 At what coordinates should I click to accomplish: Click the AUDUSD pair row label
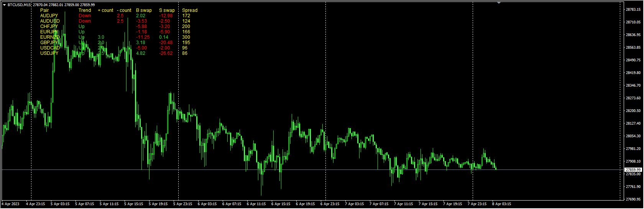(x=50, y=21)
